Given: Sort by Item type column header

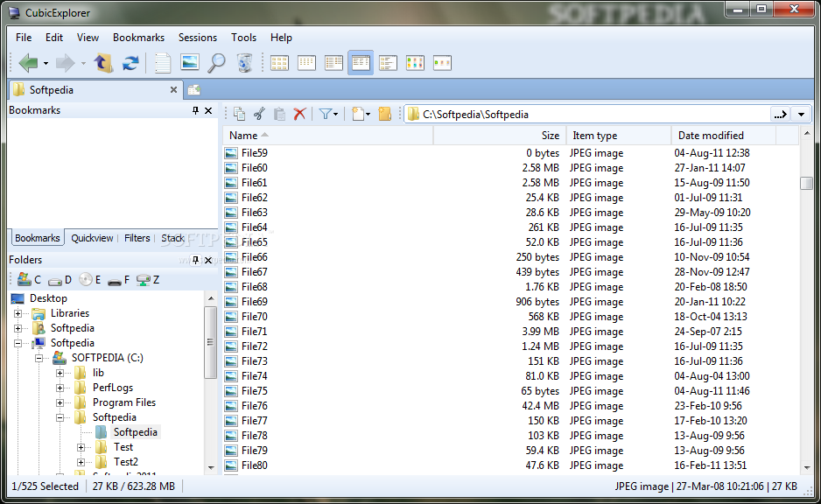Looking at the screenshot, I should coord(619,136).
